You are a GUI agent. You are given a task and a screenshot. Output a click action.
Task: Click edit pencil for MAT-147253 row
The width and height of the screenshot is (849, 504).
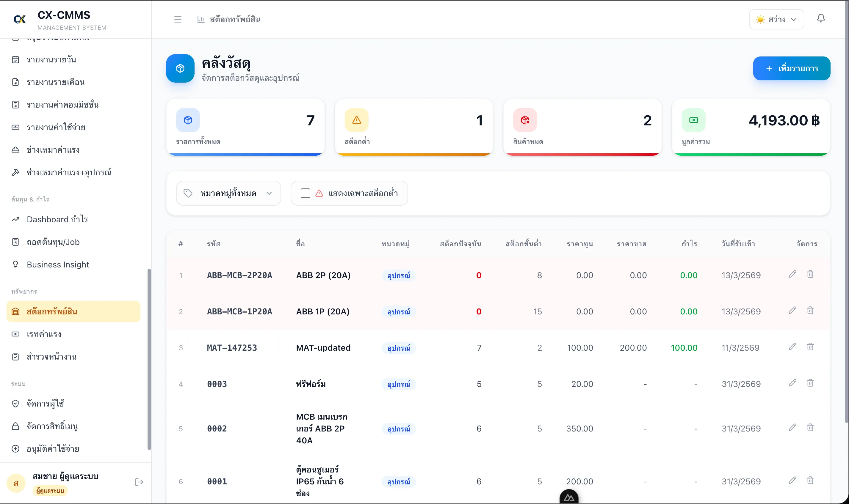click(792, 347)
